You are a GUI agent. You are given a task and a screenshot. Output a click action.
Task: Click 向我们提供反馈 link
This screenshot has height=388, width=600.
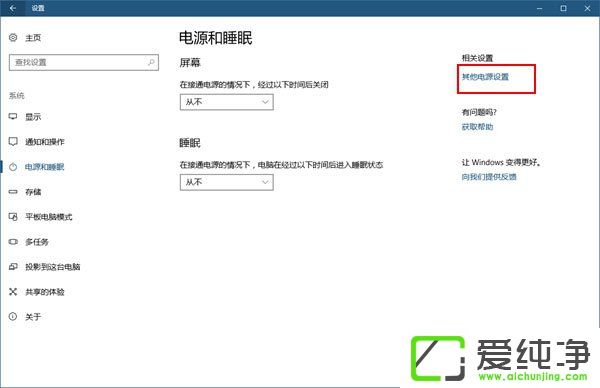click(x=489, y=177)
